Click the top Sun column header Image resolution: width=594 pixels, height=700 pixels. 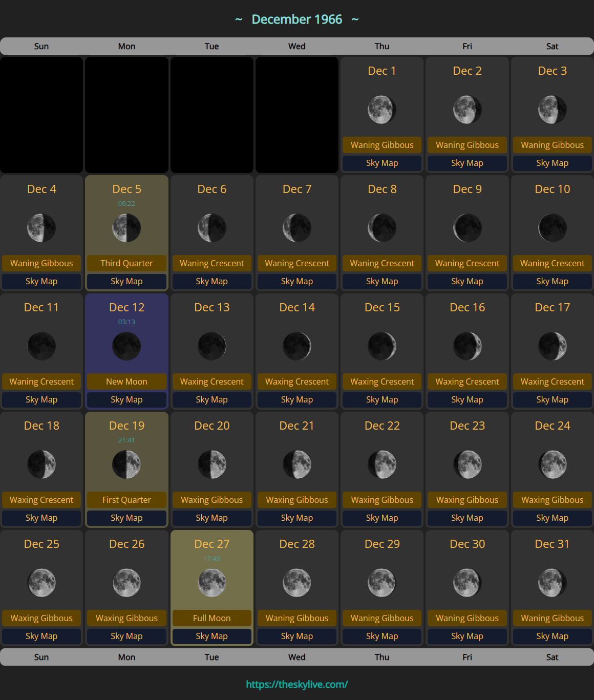coord(41,46)
